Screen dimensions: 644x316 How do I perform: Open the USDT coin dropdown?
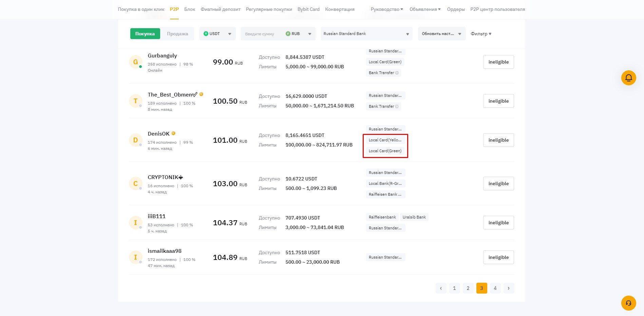point(217,34)
